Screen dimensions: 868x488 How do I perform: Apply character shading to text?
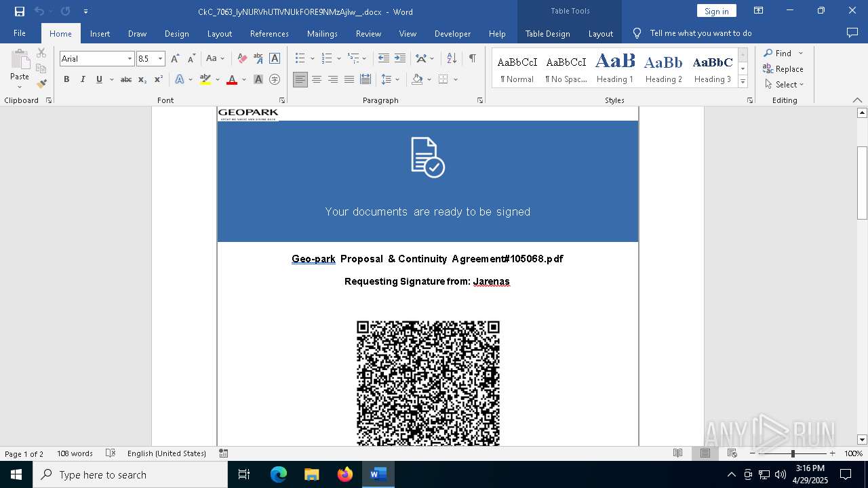click(258, 79)
